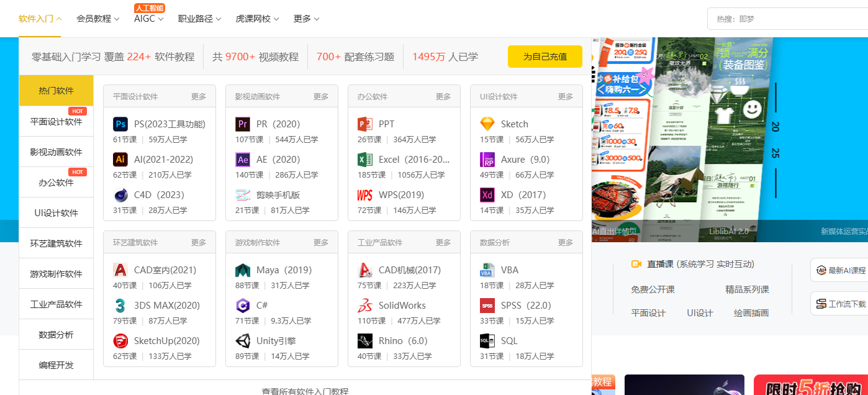Click 更多 in 游戏制作软件 card
The height and width of the screenshot is (395, 868).
click(x=321, y=243)
